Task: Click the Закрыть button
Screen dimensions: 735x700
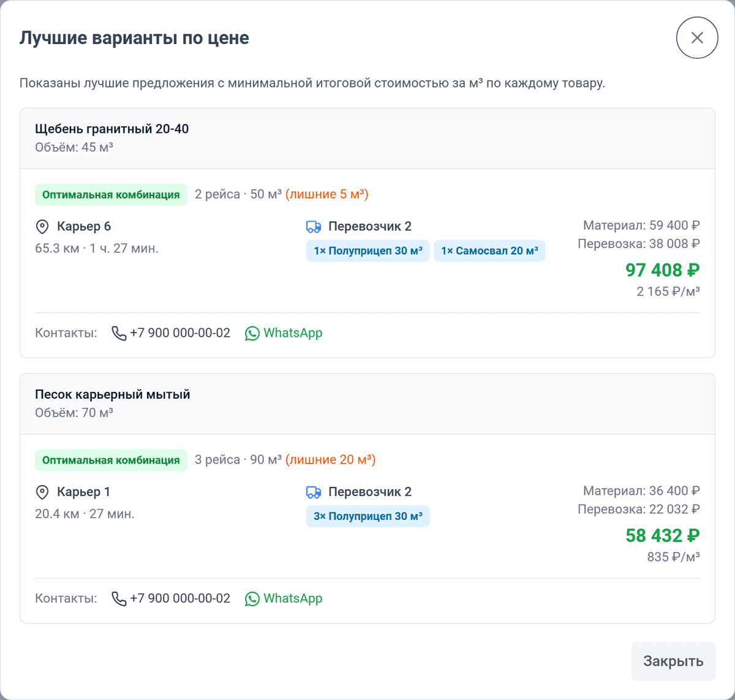Action: [673, 661]
